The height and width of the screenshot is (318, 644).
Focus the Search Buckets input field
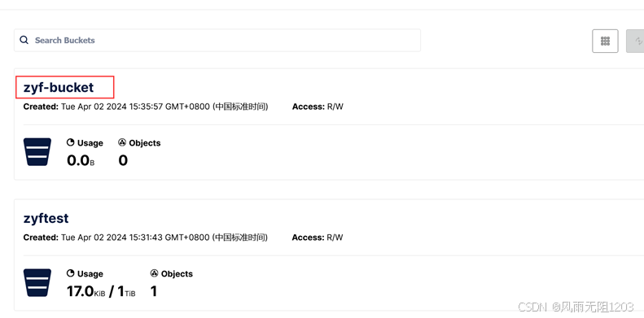pos(217,40)
